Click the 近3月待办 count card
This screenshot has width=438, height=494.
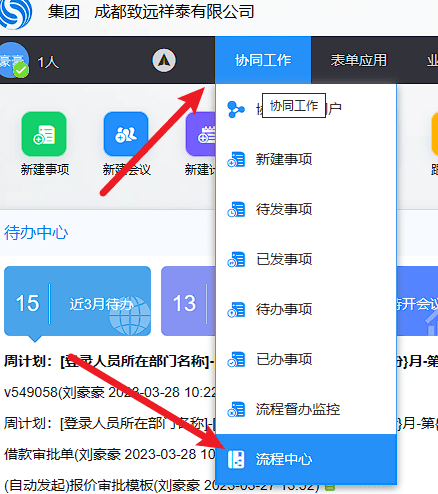[x=77, y=301]
